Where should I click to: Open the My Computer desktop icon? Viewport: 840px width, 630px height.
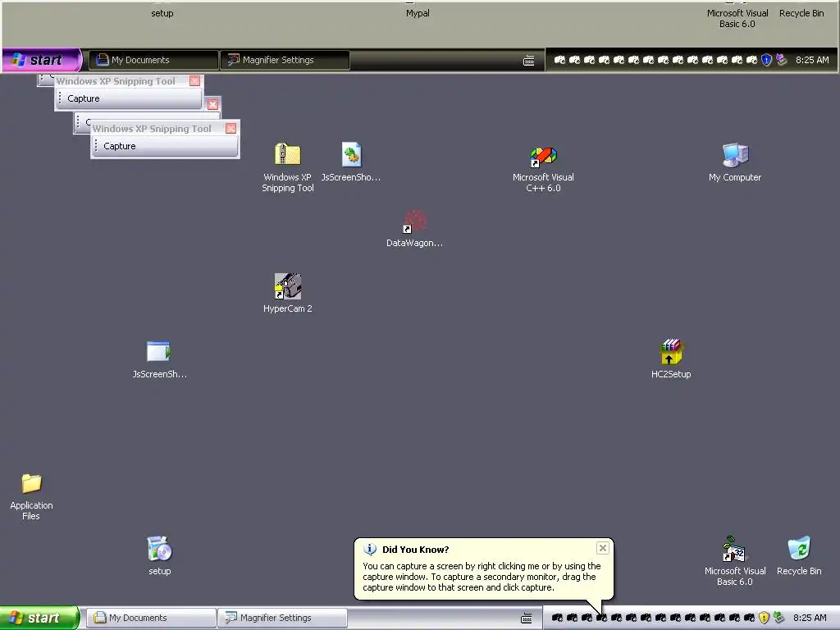point(735,155)
